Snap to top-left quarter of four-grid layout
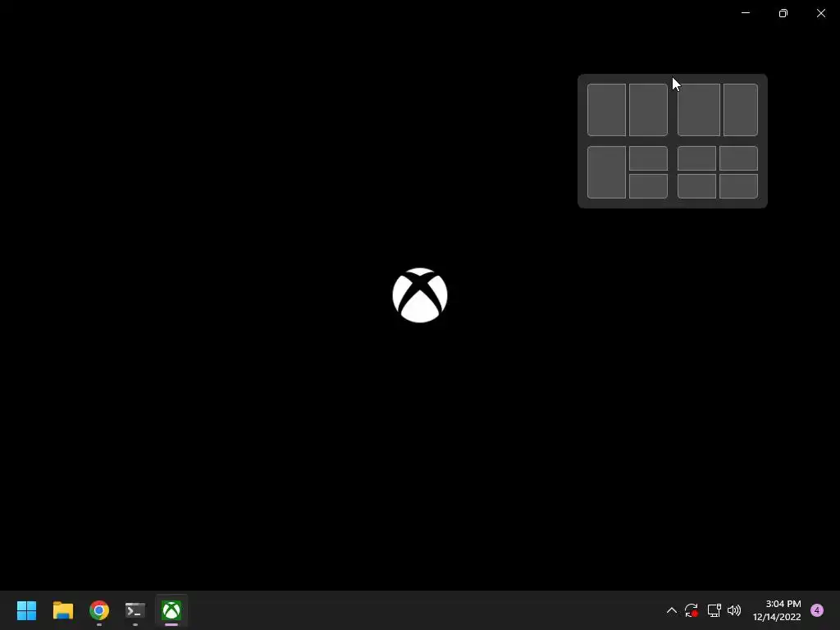 click(x=696, y=158)
